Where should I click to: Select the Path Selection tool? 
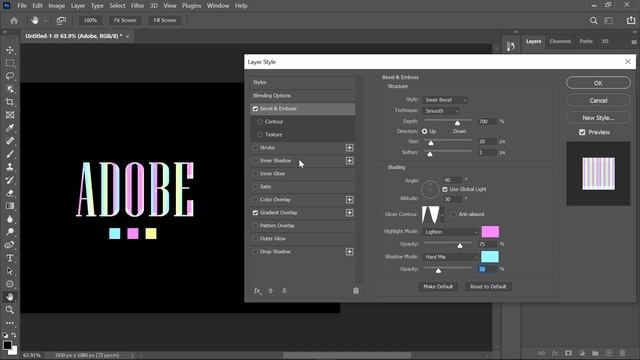(x=10, y=271)
